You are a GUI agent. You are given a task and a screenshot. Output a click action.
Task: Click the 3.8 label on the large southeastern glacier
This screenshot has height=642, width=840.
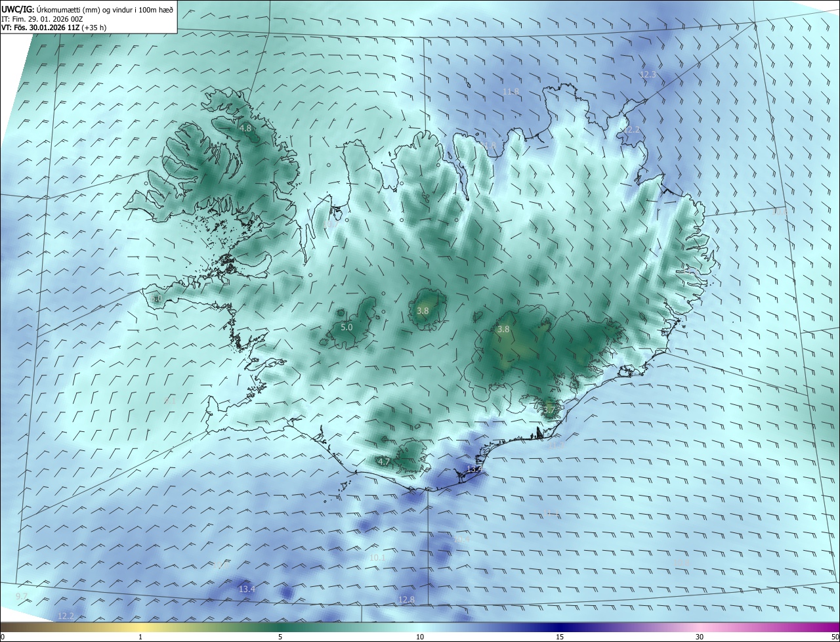(503, 330)
